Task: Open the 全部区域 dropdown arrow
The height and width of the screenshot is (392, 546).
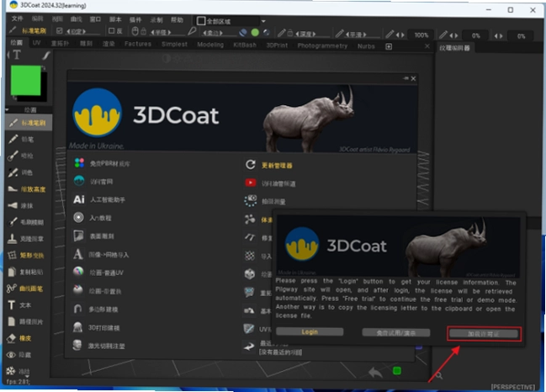Action: pyautogui.click(x=263, y=21)
